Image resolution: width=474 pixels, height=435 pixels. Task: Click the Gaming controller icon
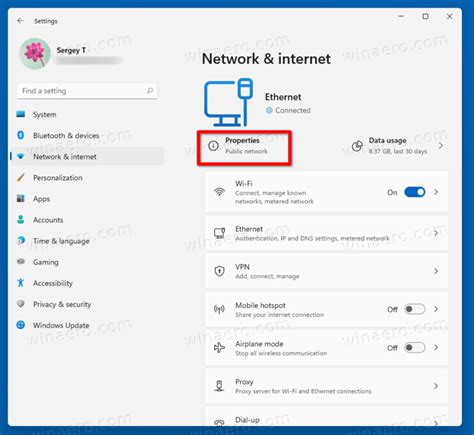(x=21, y=261)
